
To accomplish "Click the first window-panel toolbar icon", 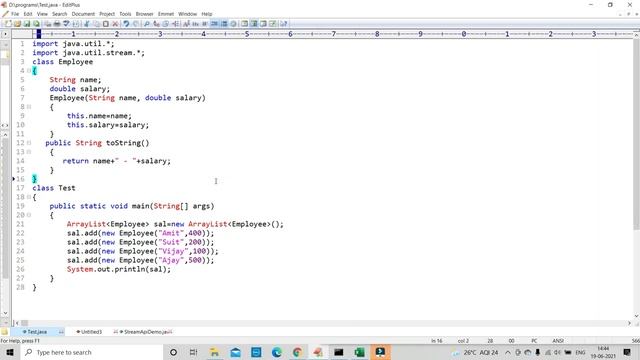I will 244,24.
